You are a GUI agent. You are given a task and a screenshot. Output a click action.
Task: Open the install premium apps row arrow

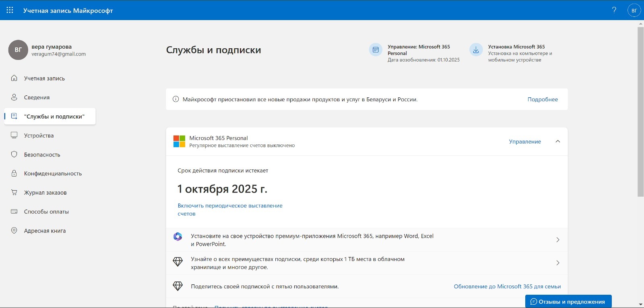coord(557,240)
